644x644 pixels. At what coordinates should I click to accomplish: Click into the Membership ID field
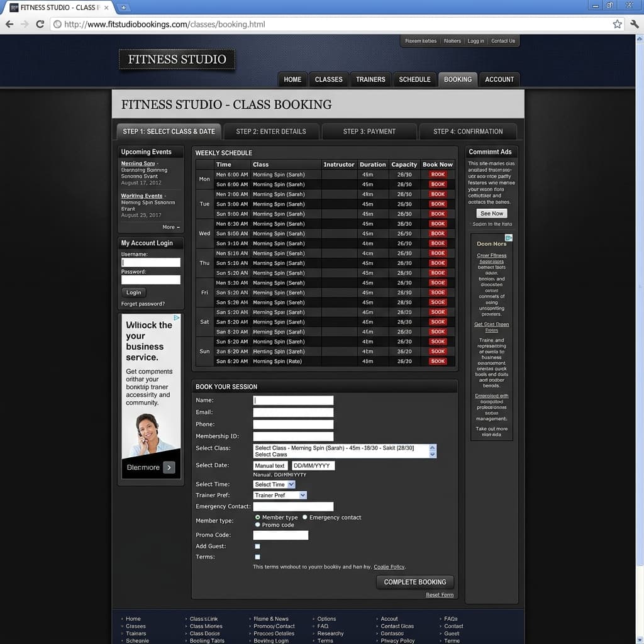point(292,436)
